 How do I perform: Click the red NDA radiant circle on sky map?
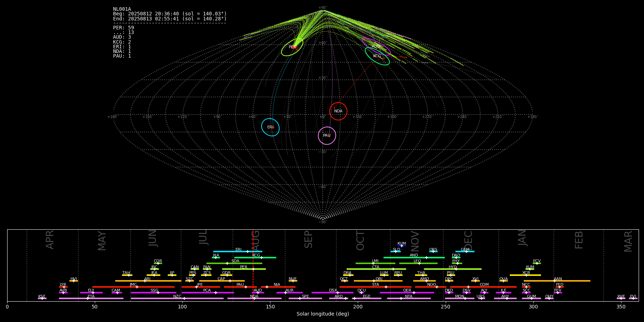[338, 111]
